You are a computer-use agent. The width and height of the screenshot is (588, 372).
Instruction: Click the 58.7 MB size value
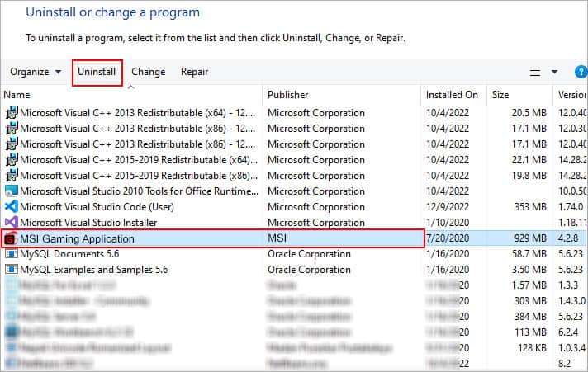coord(529,254)
